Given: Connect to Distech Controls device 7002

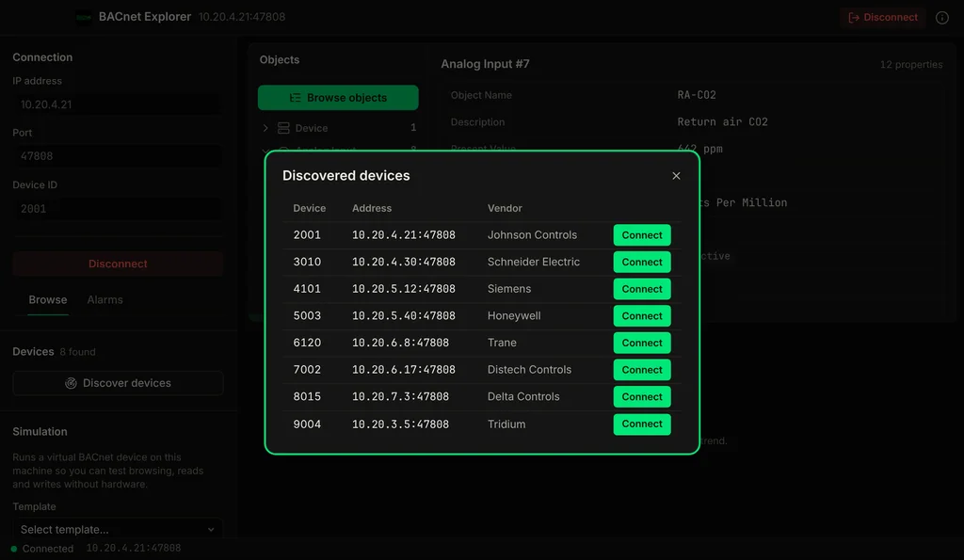Looking at the screenshot, I should [x=642, y=370].
